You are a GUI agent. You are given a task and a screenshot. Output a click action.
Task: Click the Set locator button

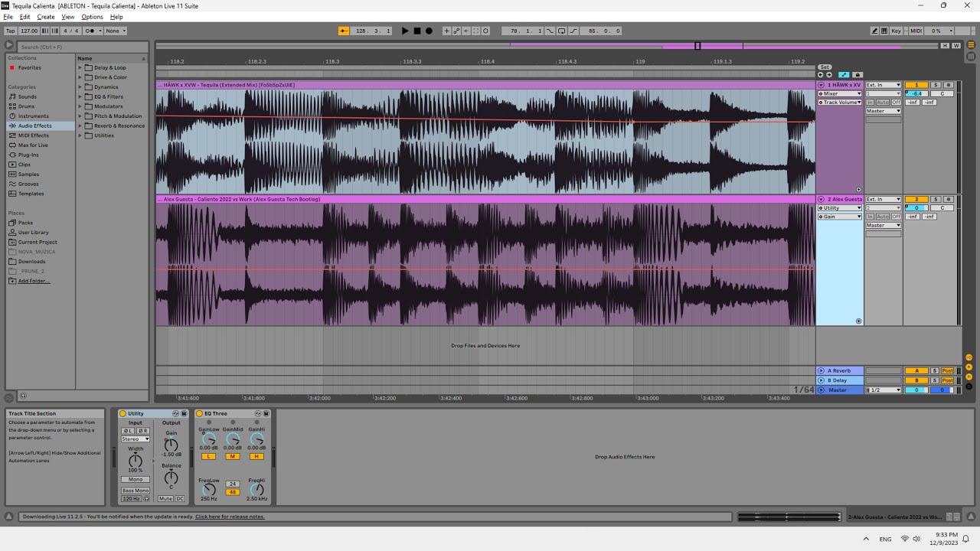tap(825, 67)
